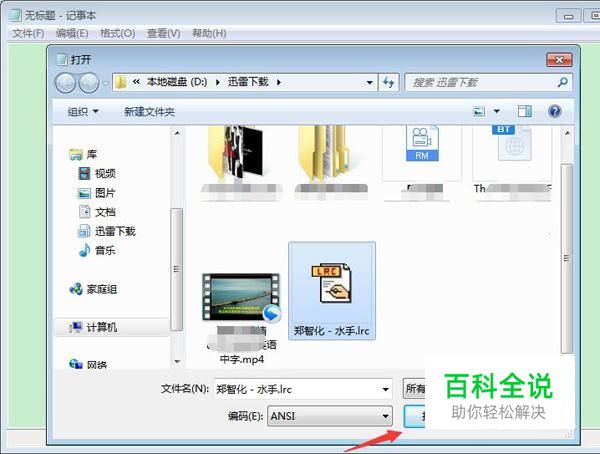This screenshot has width=600, height=454.
Task: Close the 打开 dialog
Action: click(x=559, y=60)
